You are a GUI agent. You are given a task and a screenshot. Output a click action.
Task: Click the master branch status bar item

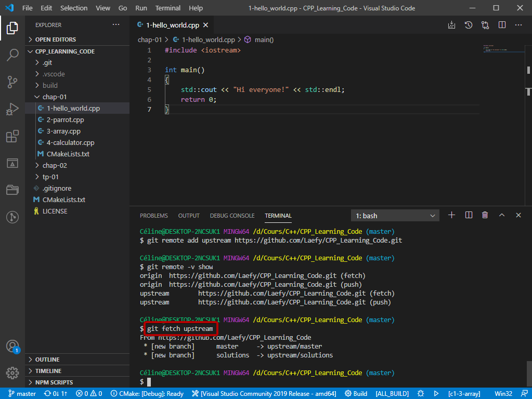[22, 394]
